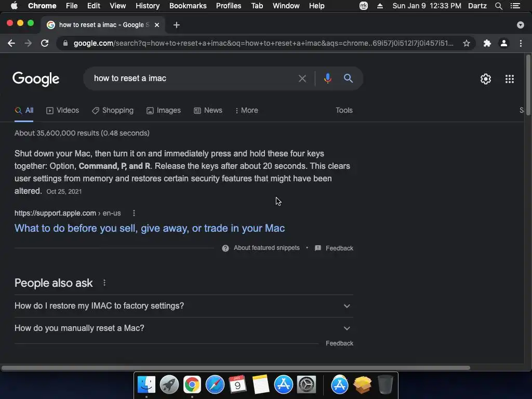Click the vertical page scrollbar thumb

point(528,86)
